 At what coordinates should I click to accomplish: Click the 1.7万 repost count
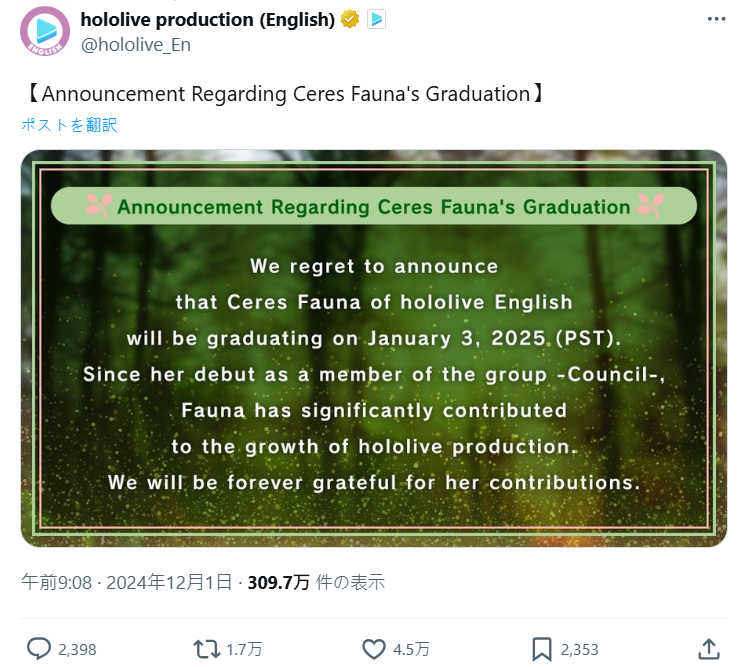pyautogui.click(x=244, y=650)
